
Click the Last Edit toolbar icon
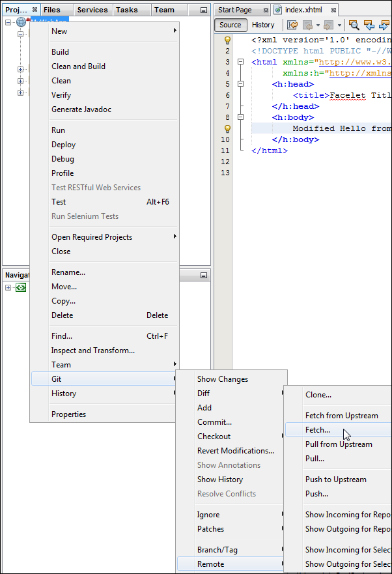tap(292, 25)
